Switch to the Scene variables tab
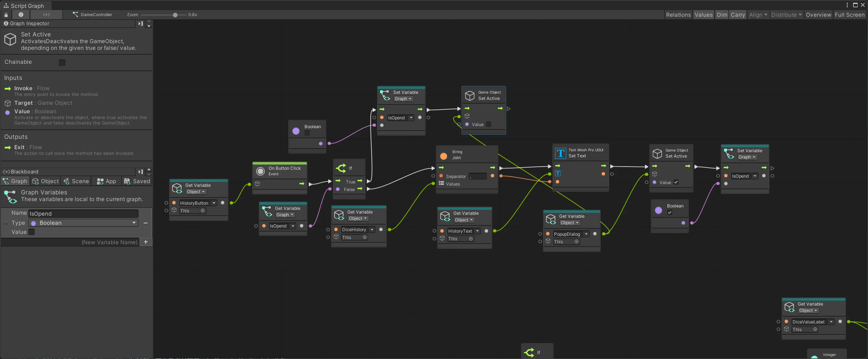Screen dimensions: 868x359 pyautogui.click(x=76, y=181)
